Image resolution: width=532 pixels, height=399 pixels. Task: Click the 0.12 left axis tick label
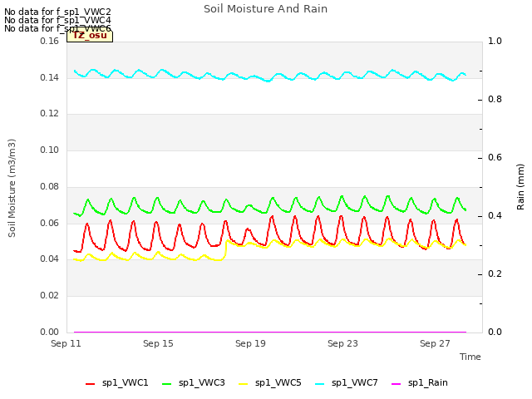(50, 113)
